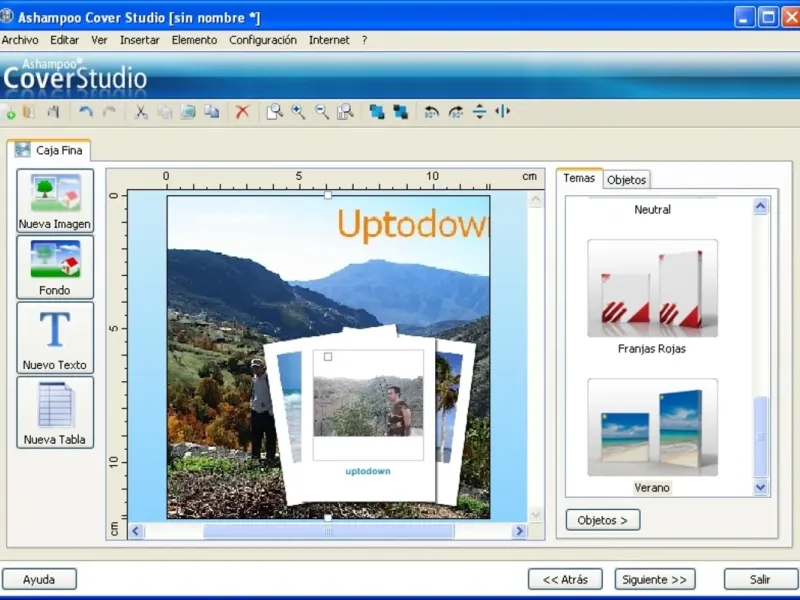Screen dimensions: 800x600
Task: Open the Configuración menu
Action: coord(263,40)
